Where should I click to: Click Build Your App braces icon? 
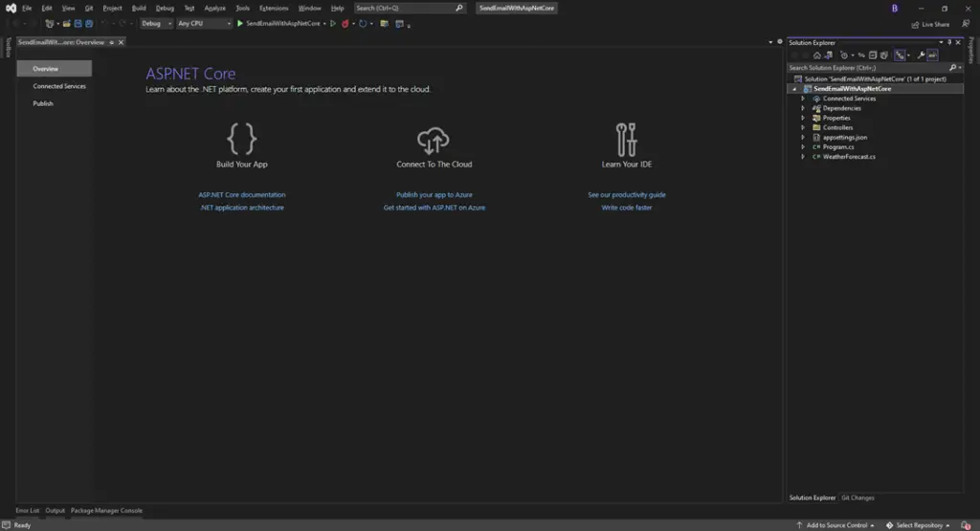[242, 138]
